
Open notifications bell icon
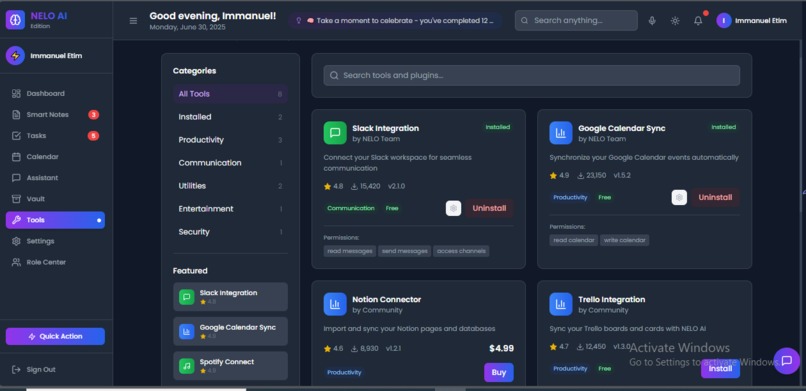(698, 21)
